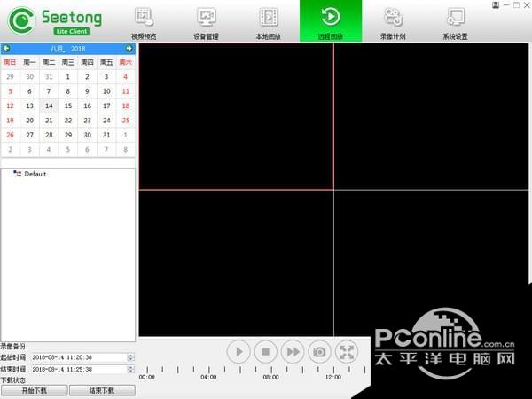532x399 pixels.
Task: Take a snapshot with the camera icon
Action: tap(319, 352)
